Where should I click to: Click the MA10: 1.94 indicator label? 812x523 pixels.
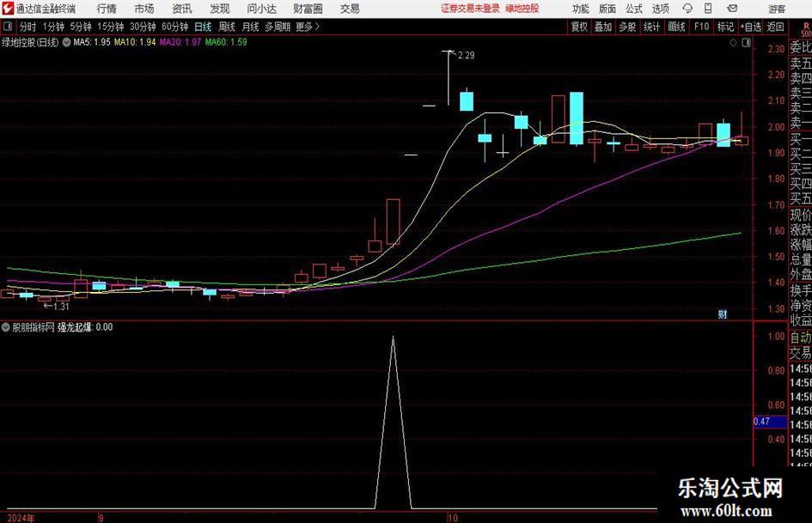click(135, 42)
